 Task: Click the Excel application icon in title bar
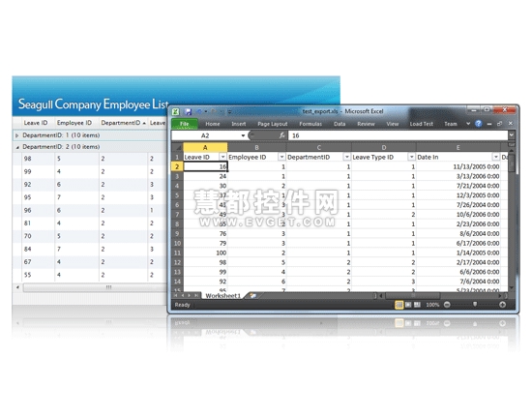pos(176,111)
